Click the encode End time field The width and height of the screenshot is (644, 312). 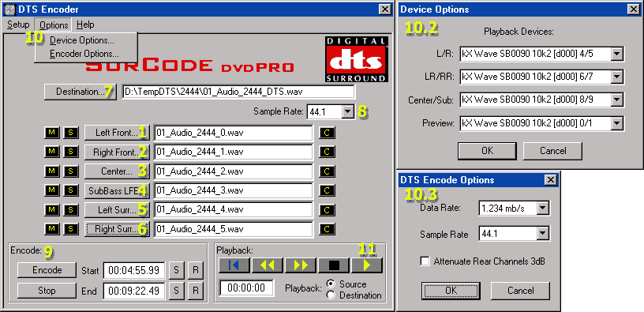(134, 291)
